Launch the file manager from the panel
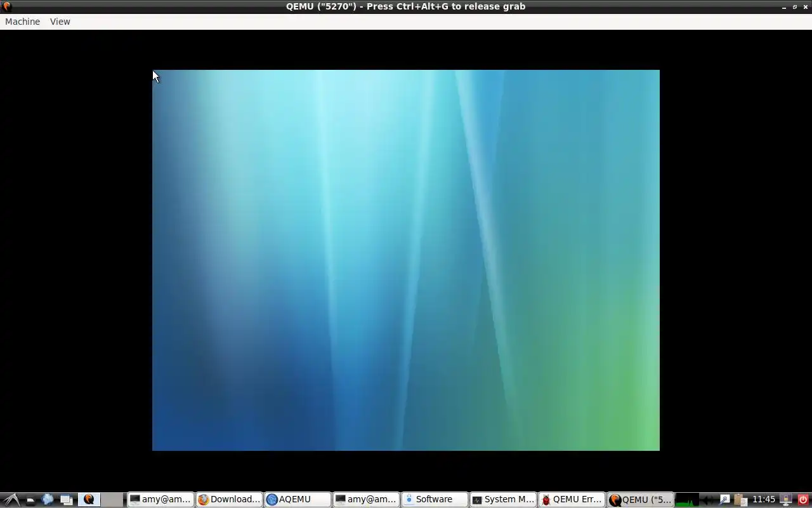 tap(30, 500)
